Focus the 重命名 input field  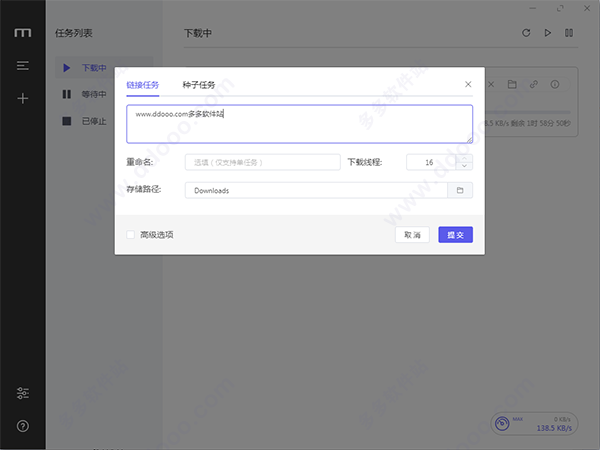[x=262, y=162]
